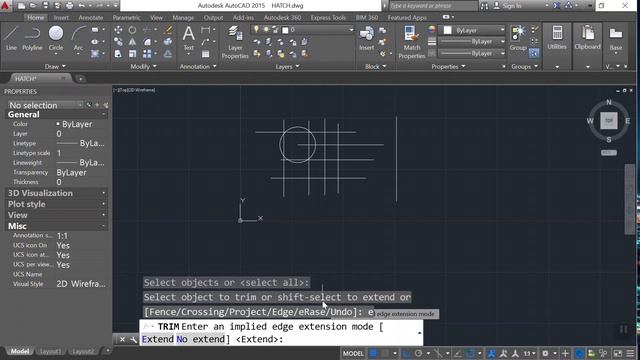Choose Extend option in command line
This screenshot has width=640, height=360.
(x=158, y=339)
